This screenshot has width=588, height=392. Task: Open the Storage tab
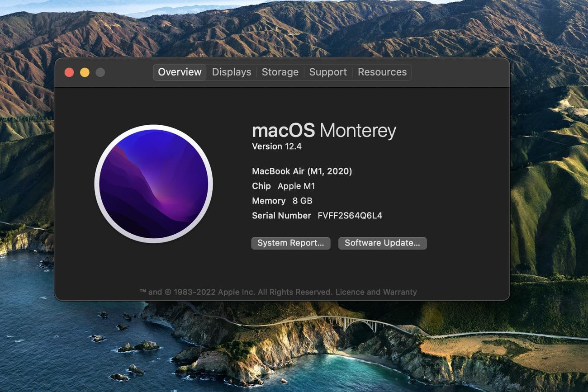(x=280, y=72)
